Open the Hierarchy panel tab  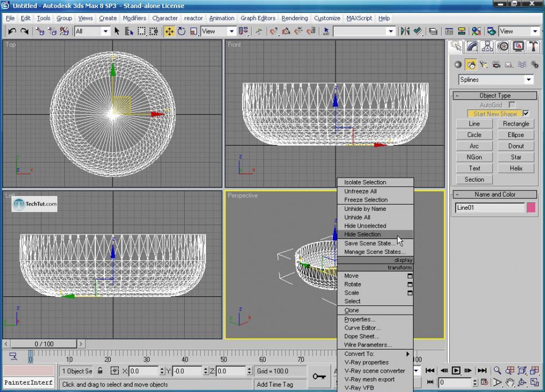487,46
